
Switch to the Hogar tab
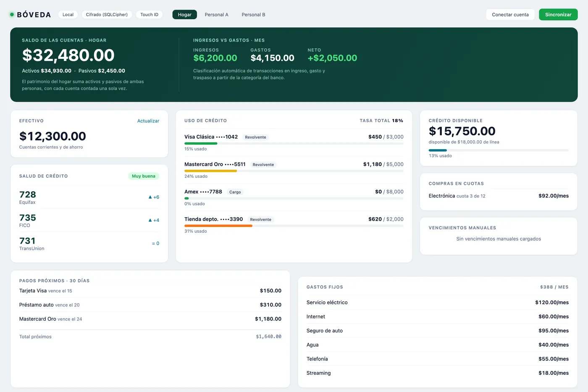[185, 15]
